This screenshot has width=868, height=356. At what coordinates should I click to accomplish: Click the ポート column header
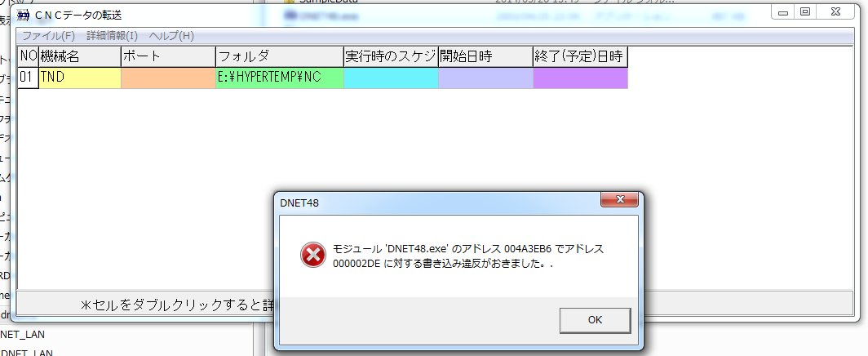tap(168, 56)
